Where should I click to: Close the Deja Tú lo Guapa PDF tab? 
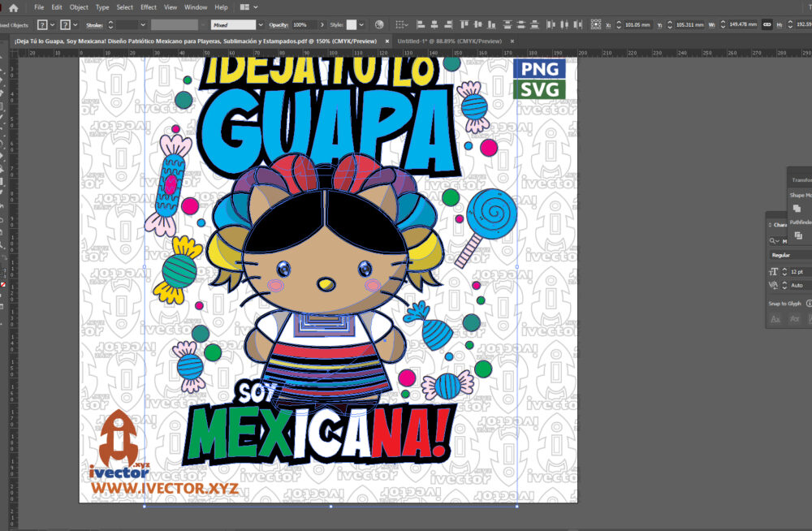point(387,41)
